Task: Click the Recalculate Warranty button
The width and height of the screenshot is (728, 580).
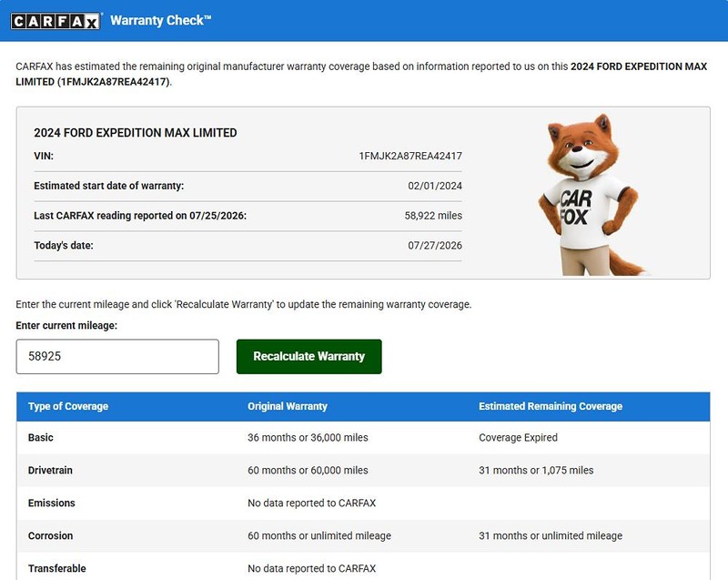Action: pos(309,356)
